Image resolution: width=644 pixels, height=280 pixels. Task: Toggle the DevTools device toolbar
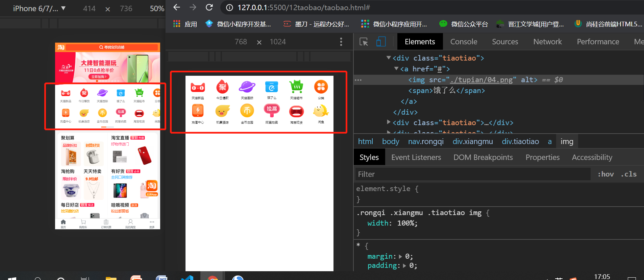381,42
